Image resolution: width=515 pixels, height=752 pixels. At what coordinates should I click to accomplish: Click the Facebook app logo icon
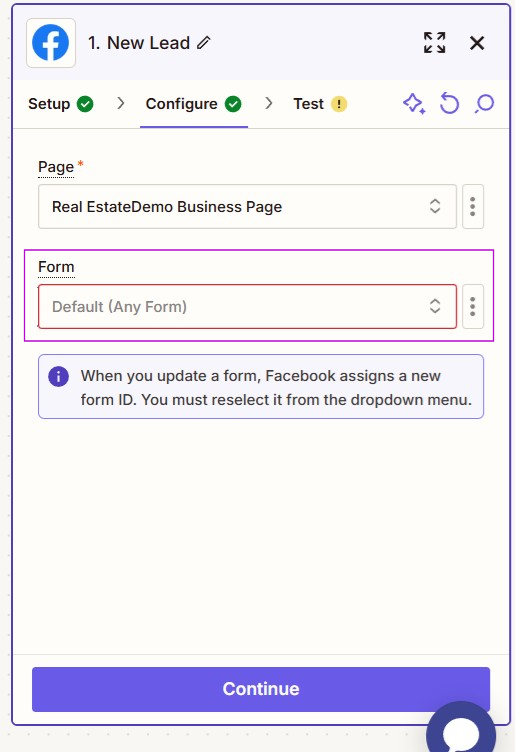coord(50,43)
